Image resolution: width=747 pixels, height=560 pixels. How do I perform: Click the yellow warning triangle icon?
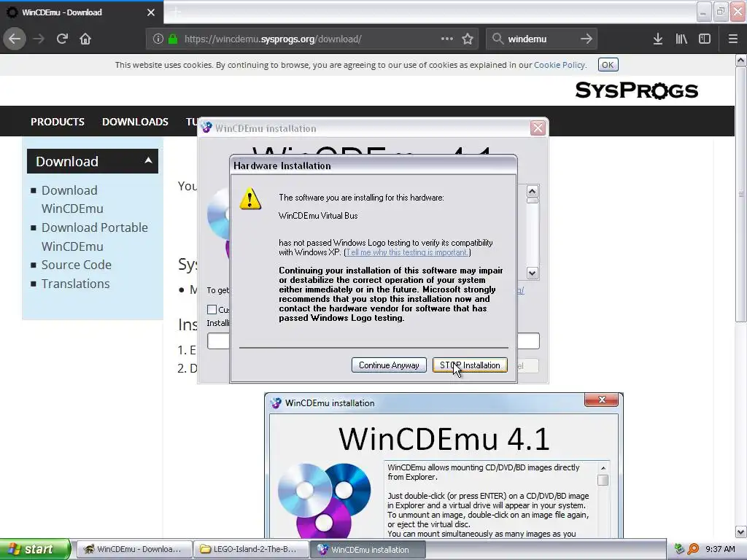coord(250,198)
